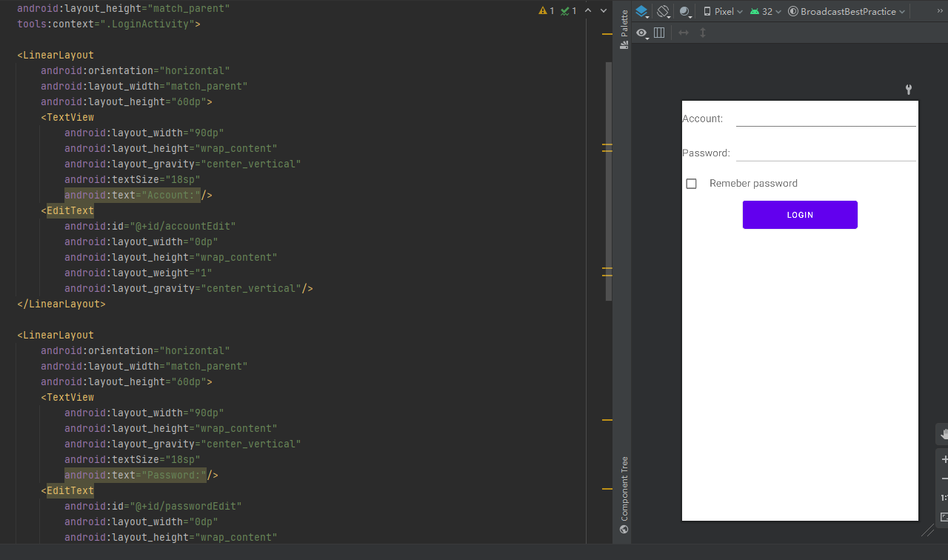The width and height of the screenshot is (948, 560).
Task: Set preview zoom to 1:1
Action: (x=944, y=498)
